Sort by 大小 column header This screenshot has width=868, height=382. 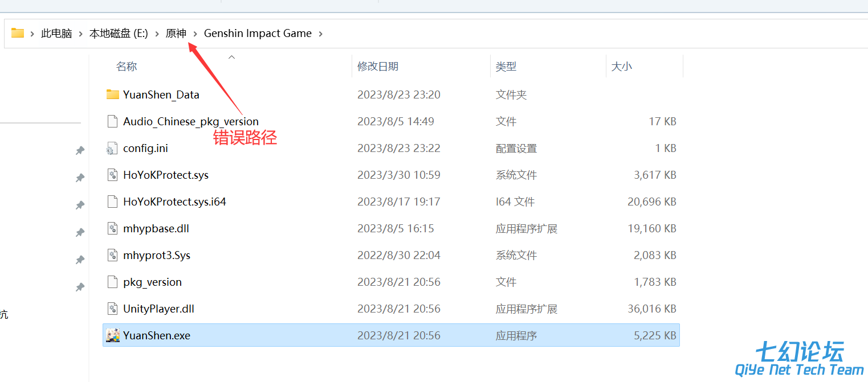pos(622,67)
